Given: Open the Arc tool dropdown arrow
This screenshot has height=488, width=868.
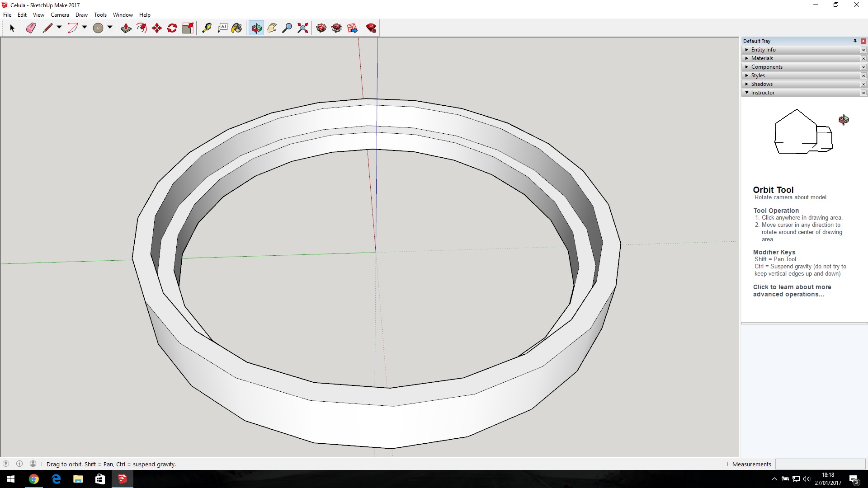Looking at the screenshot, I should 85,28.
